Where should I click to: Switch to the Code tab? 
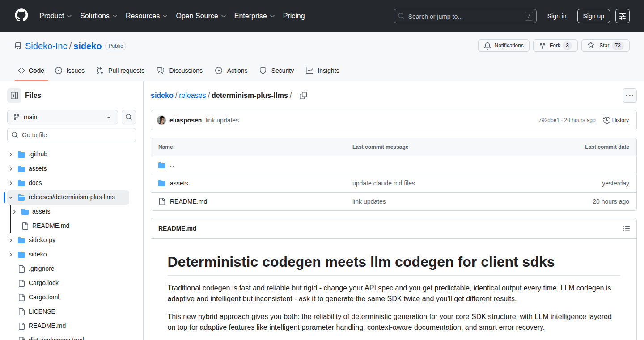31,71
